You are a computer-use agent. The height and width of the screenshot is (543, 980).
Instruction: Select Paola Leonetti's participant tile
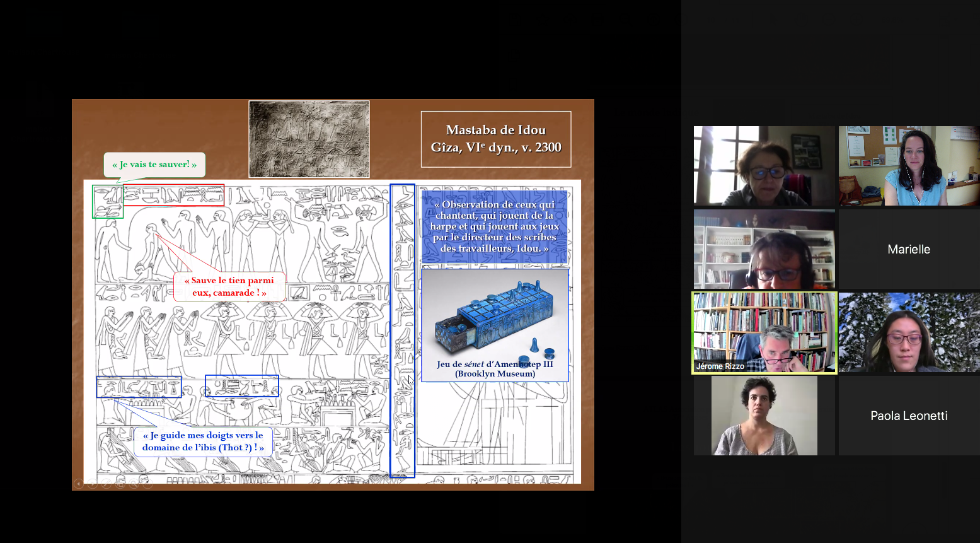(x=908, y=416)
